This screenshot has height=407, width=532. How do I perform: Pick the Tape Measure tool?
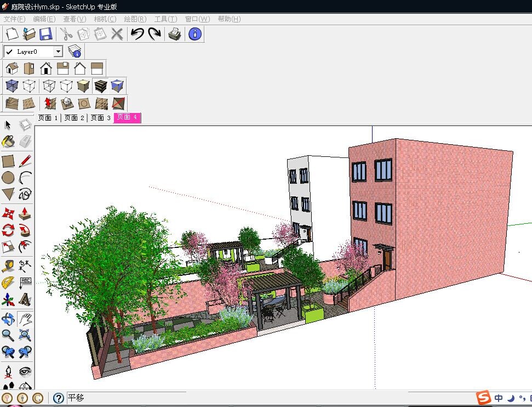tap(8, 267)
